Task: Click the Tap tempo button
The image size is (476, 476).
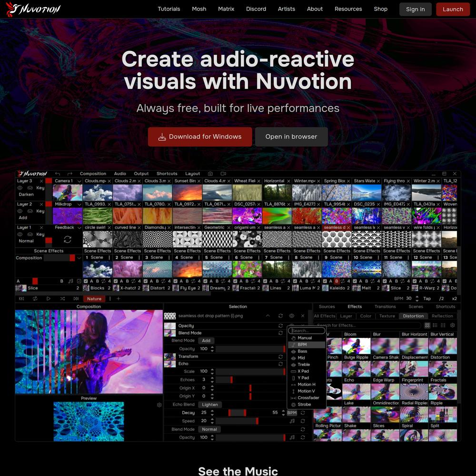Action: click(x=427, y=299)
